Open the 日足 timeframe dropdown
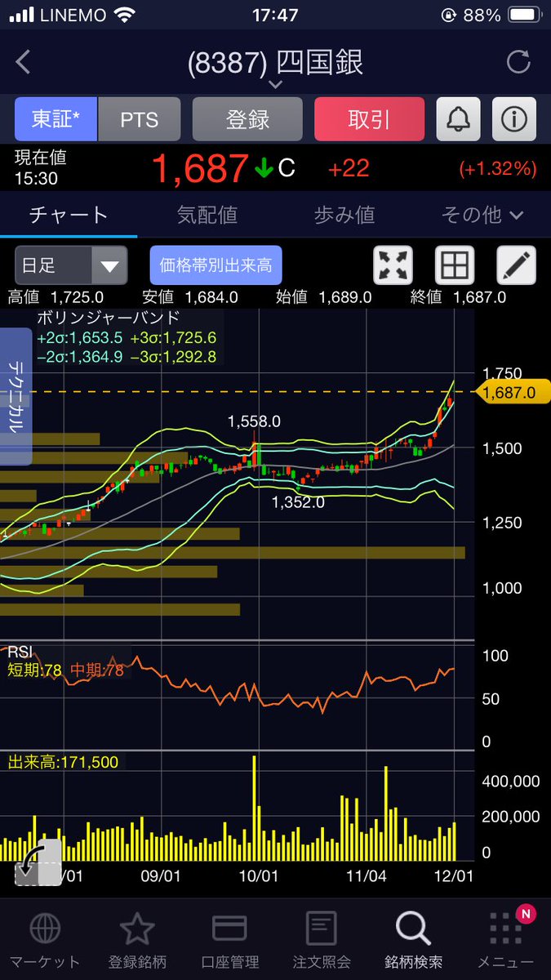 point(71,265)
